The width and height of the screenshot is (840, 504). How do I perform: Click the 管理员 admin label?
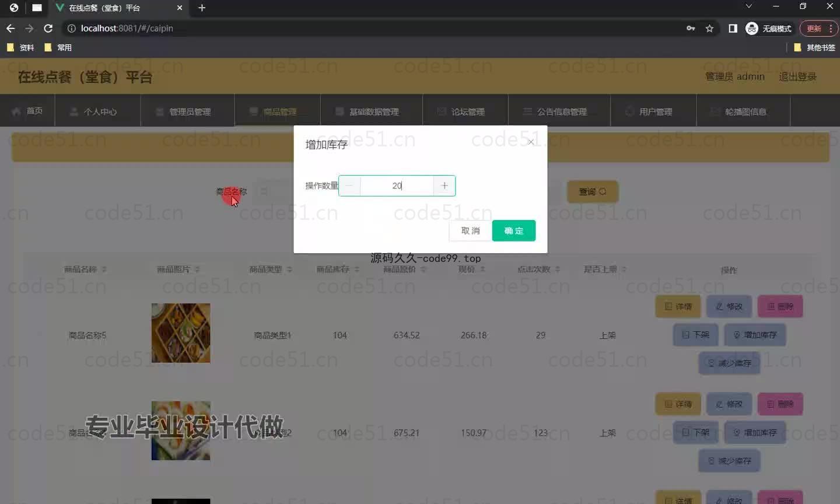735,76
